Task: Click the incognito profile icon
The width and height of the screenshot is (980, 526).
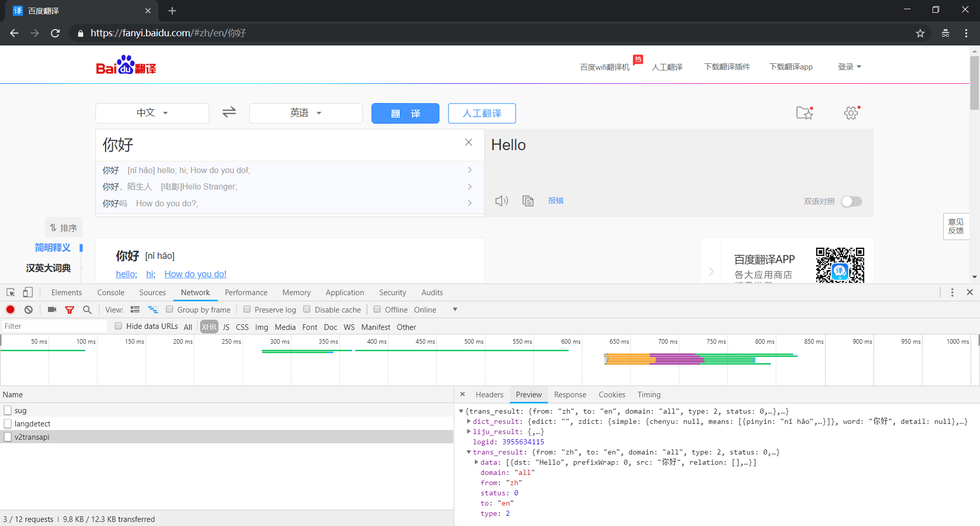Action: pos(945,33)
